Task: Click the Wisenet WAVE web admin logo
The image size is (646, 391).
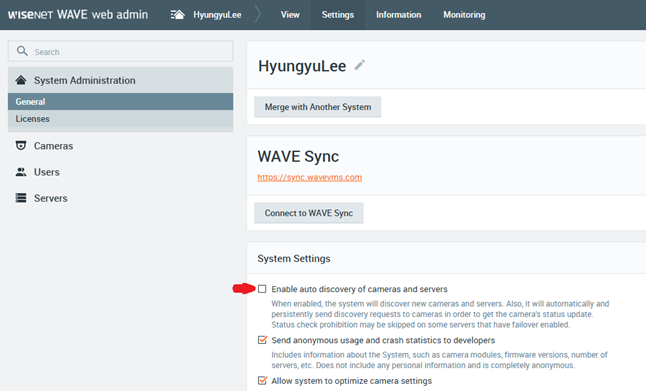Action: tap(78, 14)
